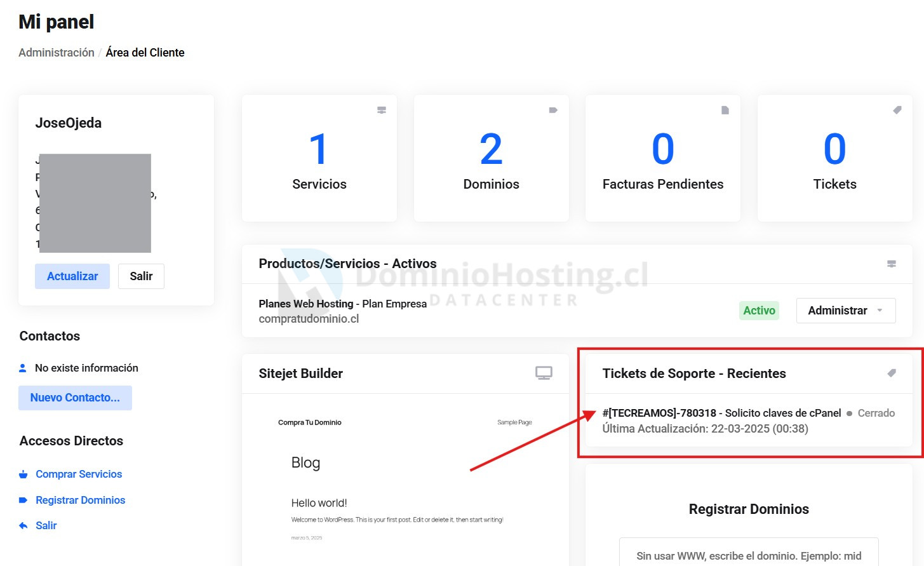924x566 pixels.
Task: Click the server icon in Servicios card
Action: click(x=382, y=110)
